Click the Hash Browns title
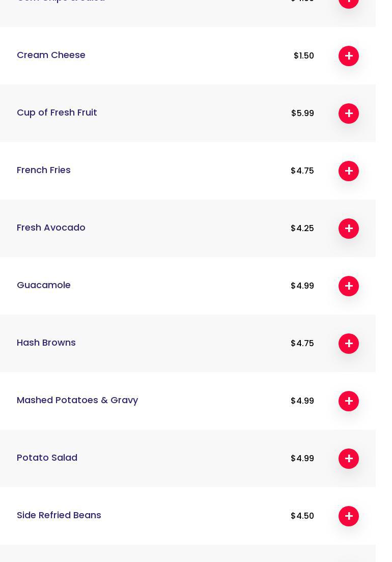This screenshot has width=392, height=562. click(x=46, y=343)
